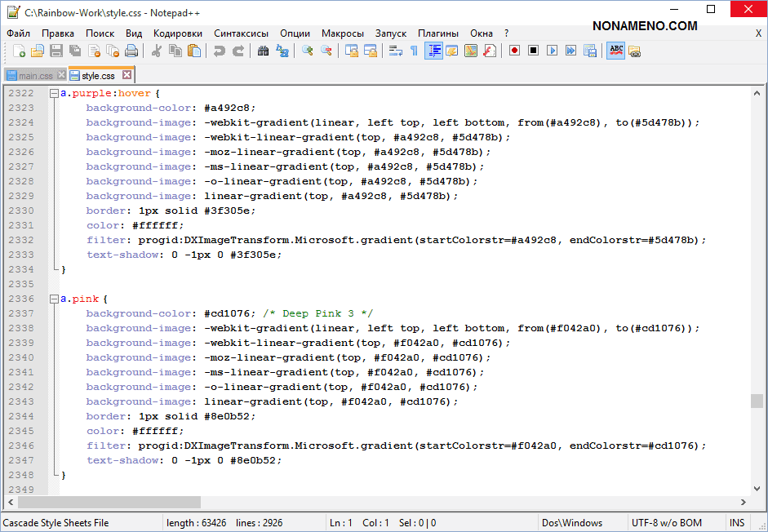
Task: Open the Кодировки menu
Action: point(177,33)
